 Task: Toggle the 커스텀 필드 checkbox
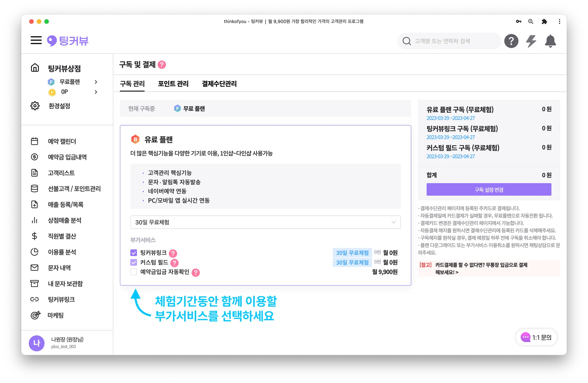pyautogui.click(x=134, y=263)
